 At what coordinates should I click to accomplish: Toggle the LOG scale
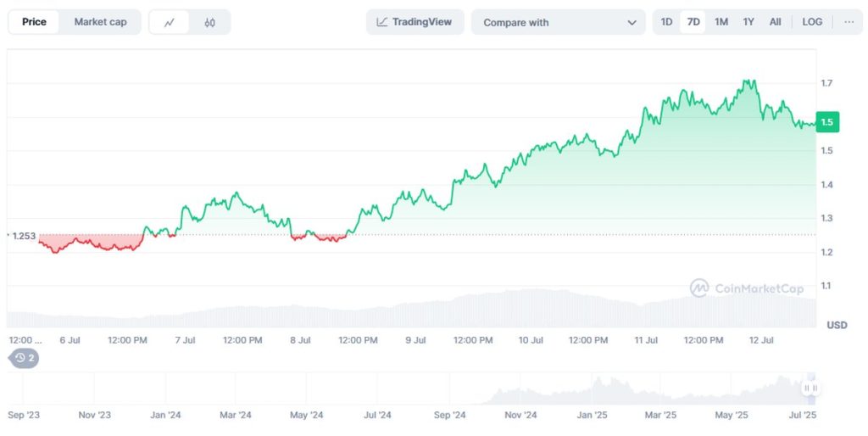[812, 22]
